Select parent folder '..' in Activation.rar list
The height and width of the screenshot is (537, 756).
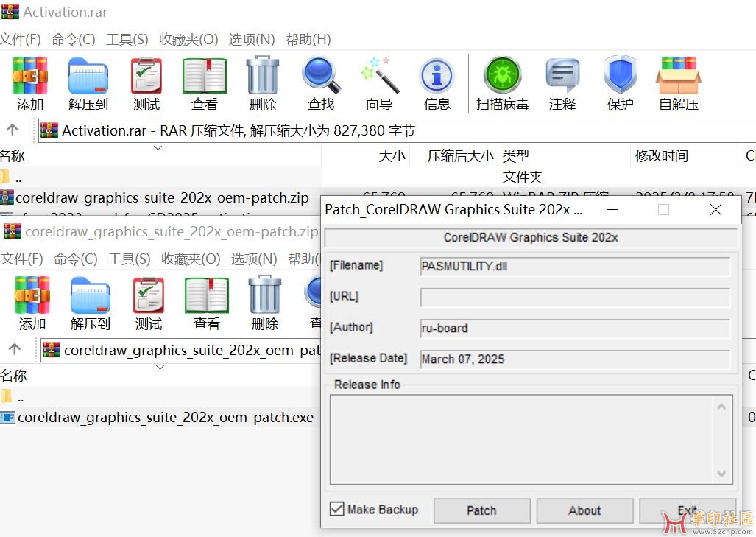[160, 178]
